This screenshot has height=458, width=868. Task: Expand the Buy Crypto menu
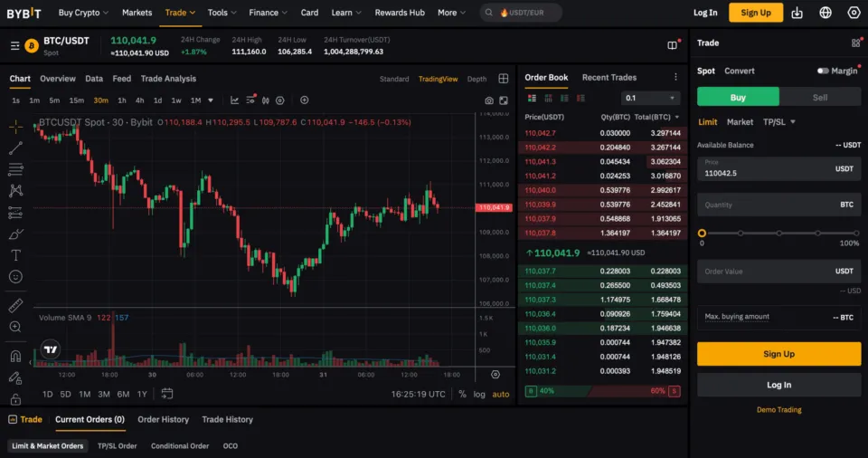coord(83,13)
